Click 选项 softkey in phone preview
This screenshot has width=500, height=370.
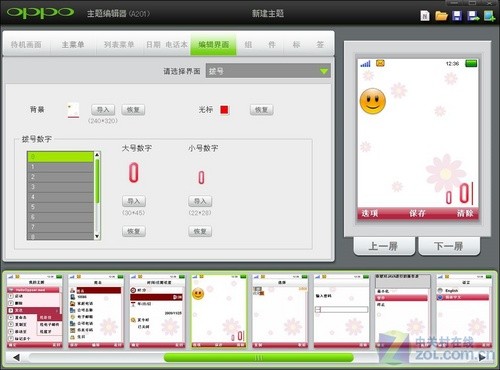[370, 213]
